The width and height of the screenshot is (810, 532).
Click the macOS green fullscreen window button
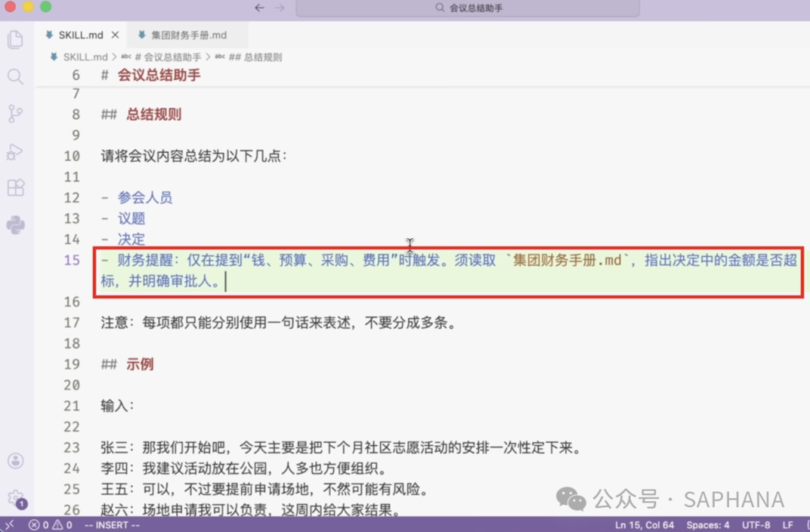[46, 7]
